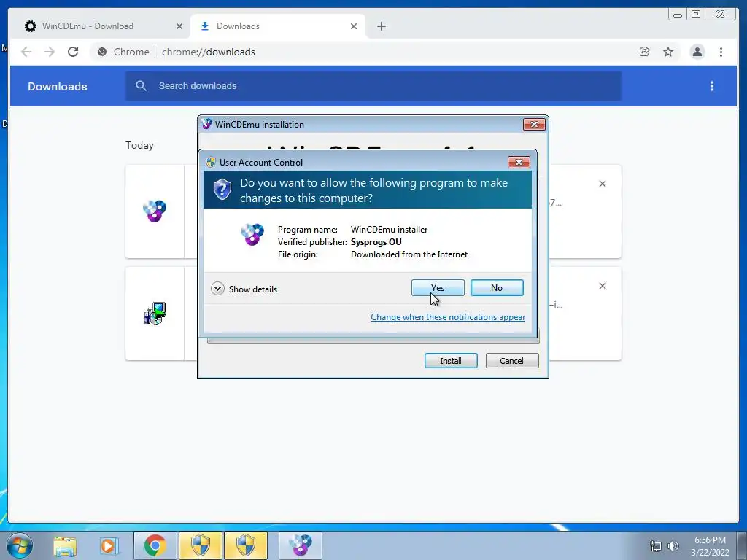Image resolution: width=747 pixels, height=560 pixels.
Task: Click the search magnifier icon
Action: pyautogui.click(x=141, y=86)
